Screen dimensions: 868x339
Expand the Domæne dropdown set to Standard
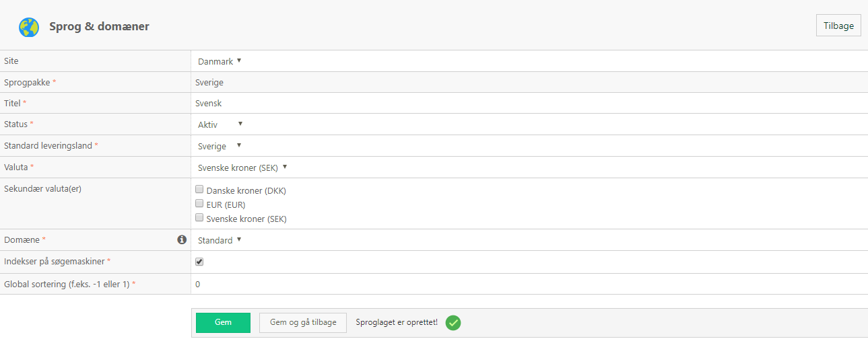(220, 240)
